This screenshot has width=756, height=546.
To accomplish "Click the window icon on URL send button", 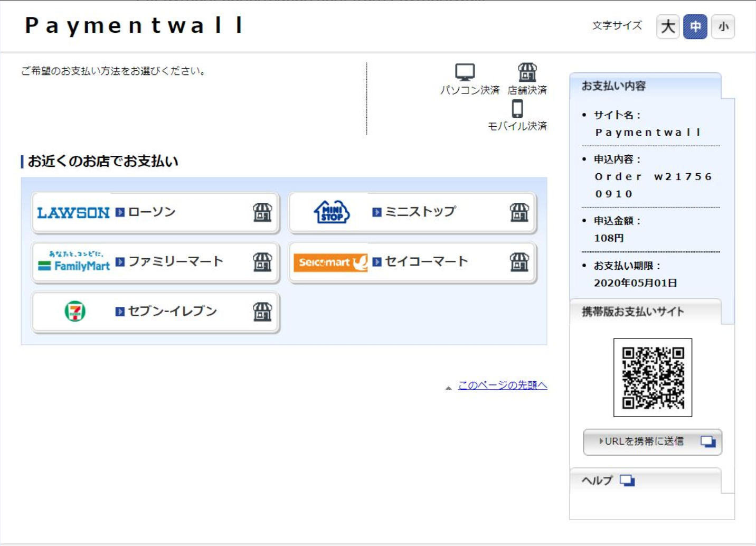I will click(708, 441).
